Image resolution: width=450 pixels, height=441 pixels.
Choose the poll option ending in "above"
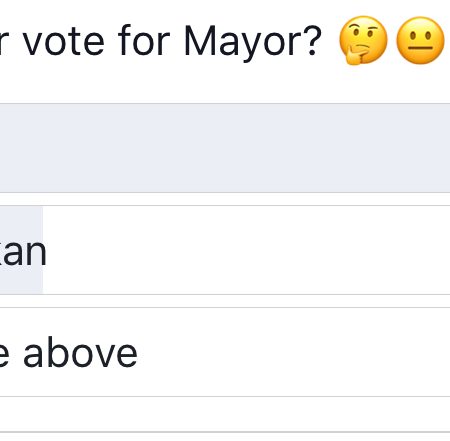tap(225, 352)
